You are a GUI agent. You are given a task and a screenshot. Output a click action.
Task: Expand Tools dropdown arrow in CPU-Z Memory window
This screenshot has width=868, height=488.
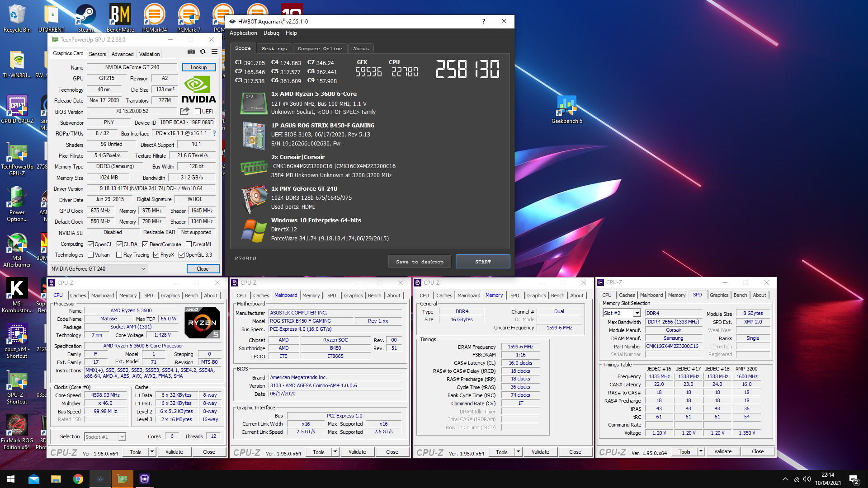(x=519, y=452)
